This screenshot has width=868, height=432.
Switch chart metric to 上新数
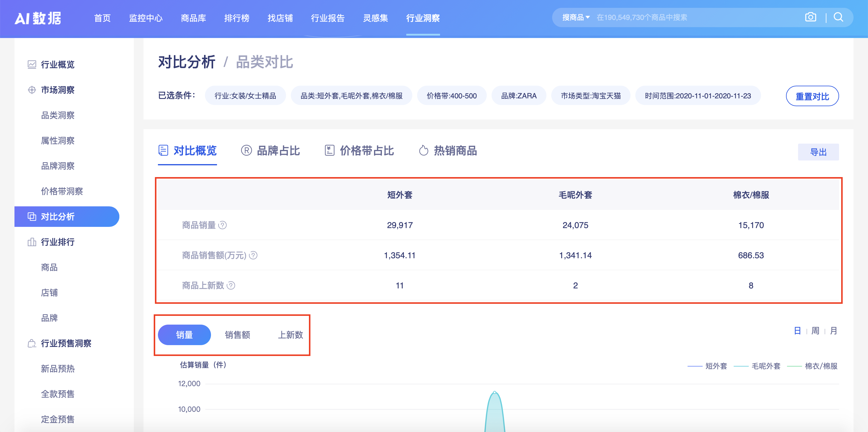(x=291, y=335)
